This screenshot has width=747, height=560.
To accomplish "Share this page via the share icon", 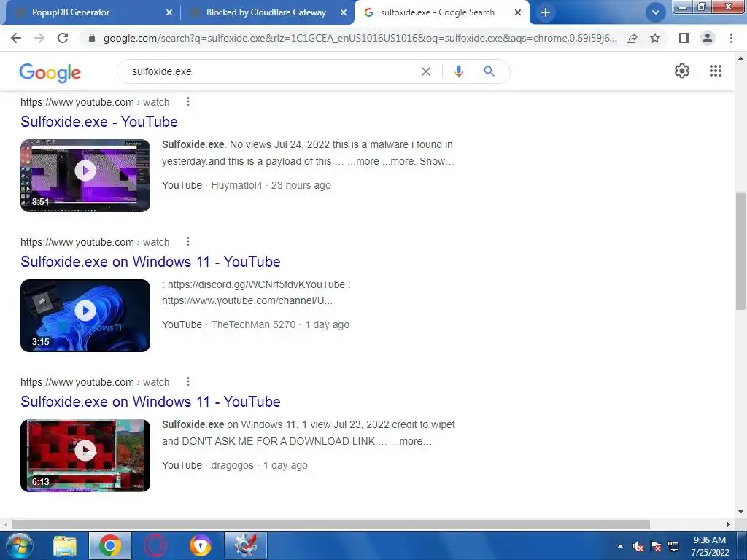I will 632,38.
